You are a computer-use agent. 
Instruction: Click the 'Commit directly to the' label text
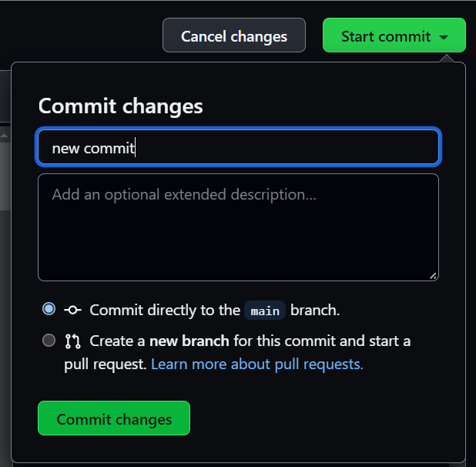point(165,310)
